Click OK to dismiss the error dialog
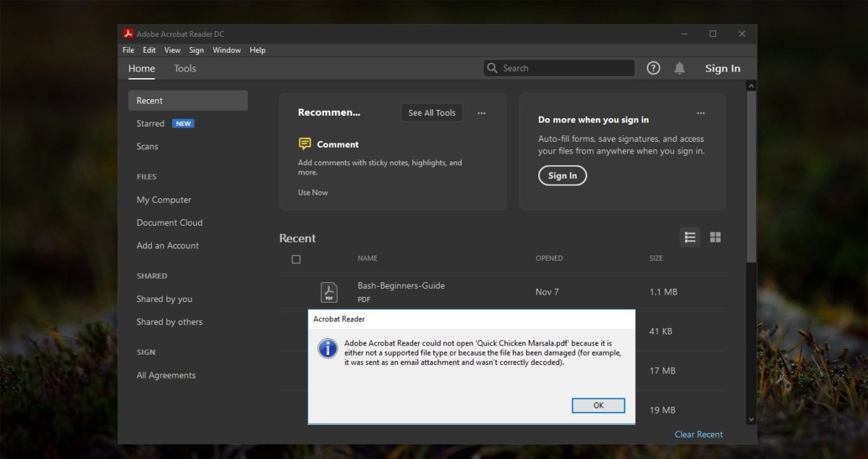The width and height of the screenshot is (868, 459). point(598,405)
